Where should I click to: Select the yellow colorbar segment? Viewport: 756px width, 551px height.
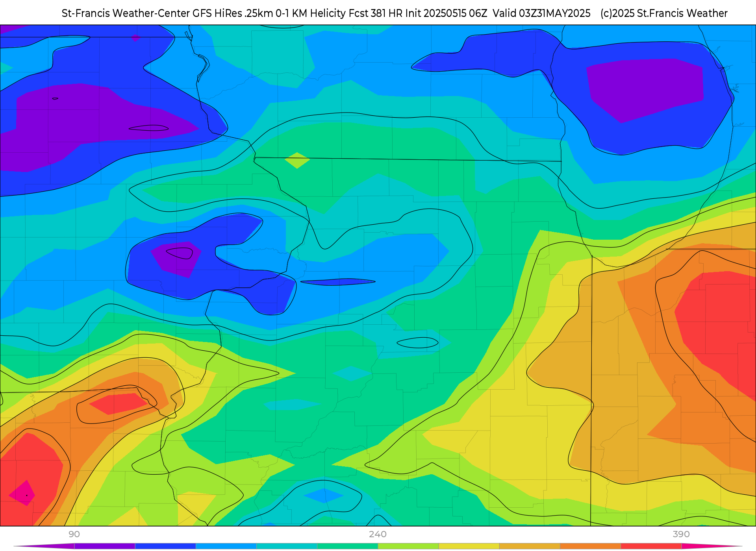[469, 546]
